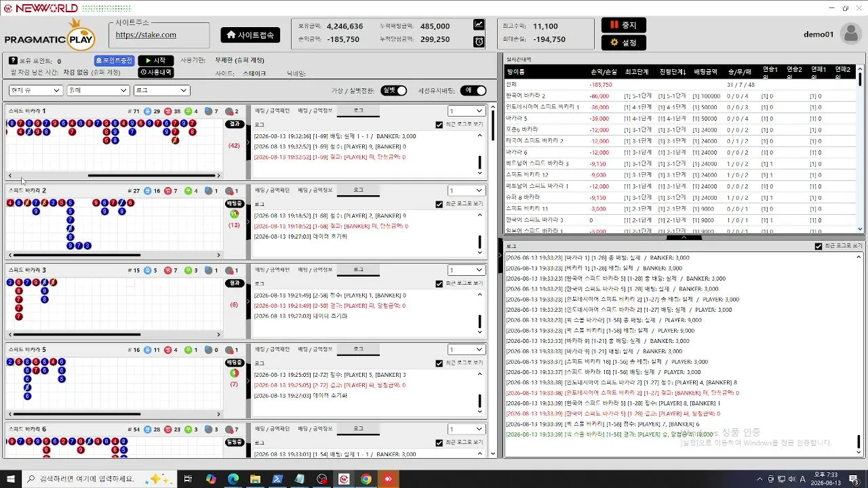Image resolution: width=868 pixels, height=488 pixels.
Task: Click the NEWWORLD logo in title bar
Action: click(x=41, y=8)
